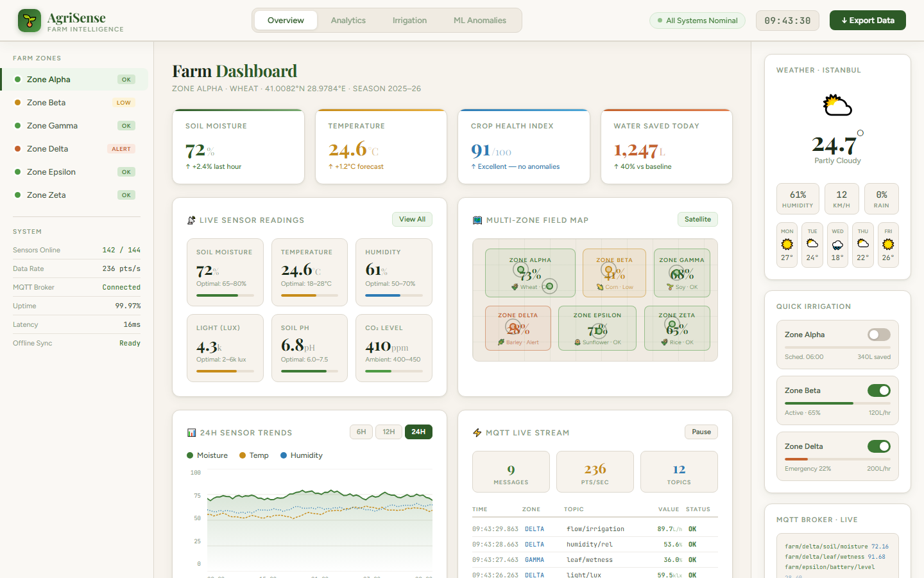Click the All Systems Nominal status pill
924x578 pixels.
coord(697,21)
